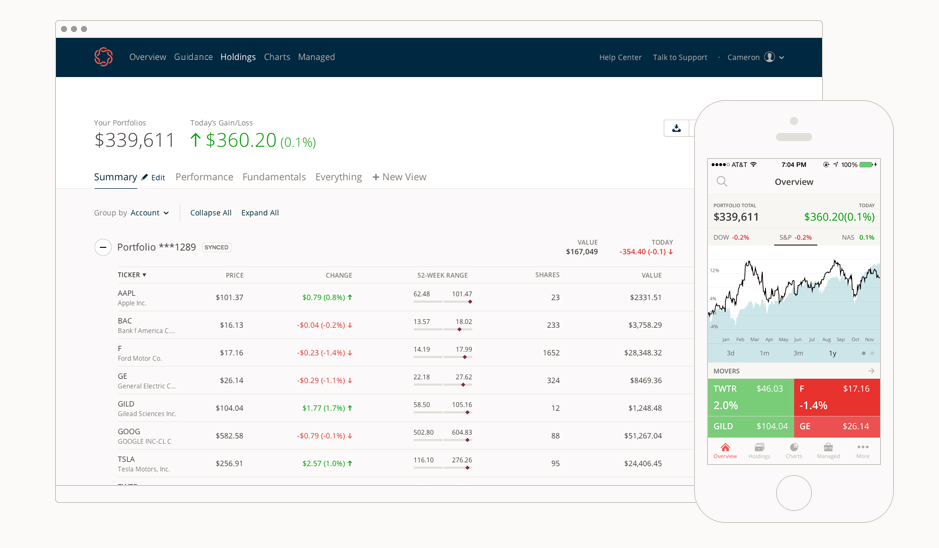Switch to the Everything view tab
Screen dimensions: 939x548
338,177
